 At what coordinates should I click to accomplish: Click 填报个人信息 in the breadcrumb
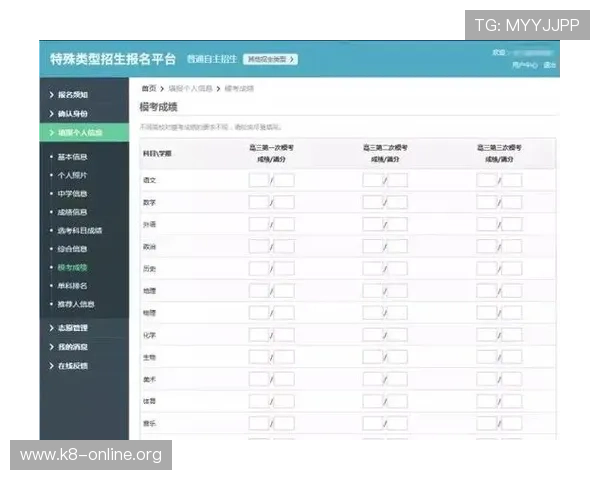pos(190,89)
